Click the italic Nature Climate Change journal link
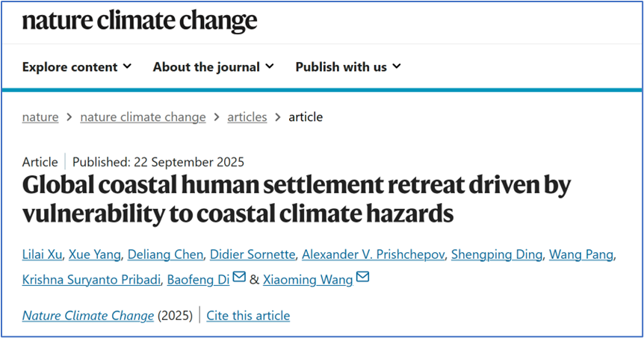Image resolution: width=644 pixels, height=338 pixels. [x=87, y=316]
